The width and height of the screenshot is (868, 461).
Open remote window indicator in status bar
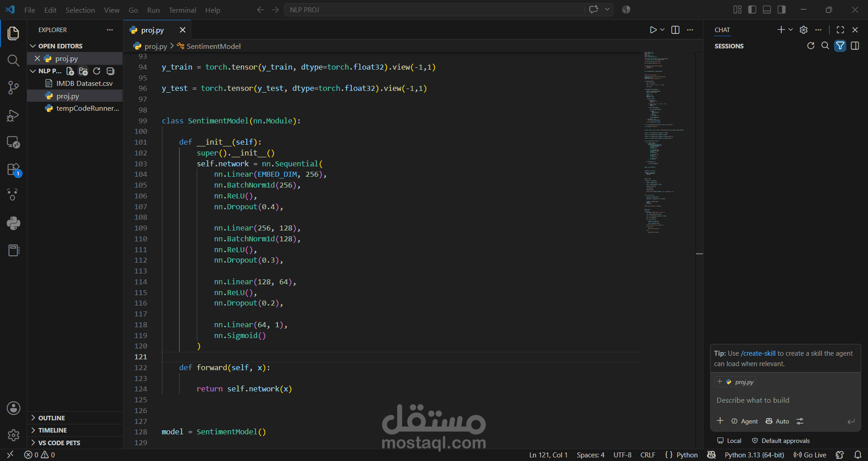(10, 455)
